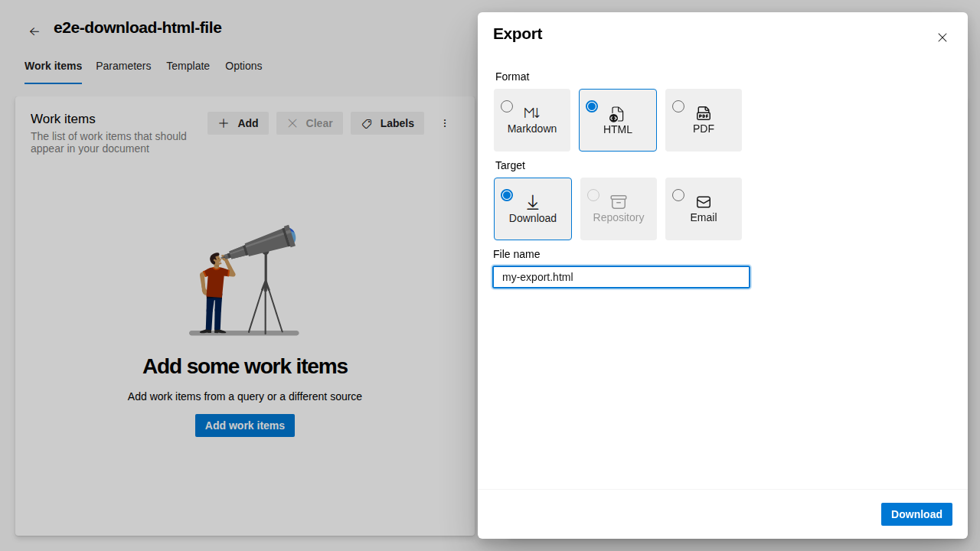Select the Repository archive icon
The image size is (980, 551).
pyautogui.click(x=618, y=201)
